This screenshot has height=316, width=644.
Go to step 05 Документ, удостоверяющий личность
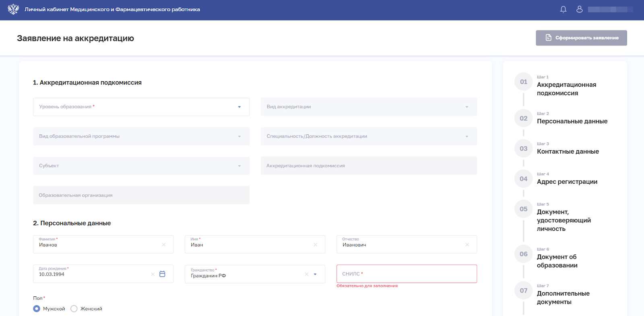(563, 220)
